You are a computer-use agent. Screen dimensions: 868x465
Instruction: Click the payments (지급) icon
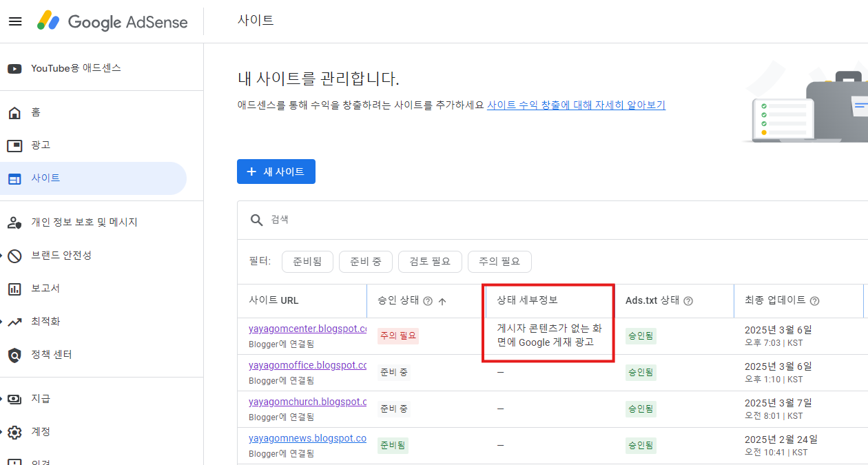[14, 399]
